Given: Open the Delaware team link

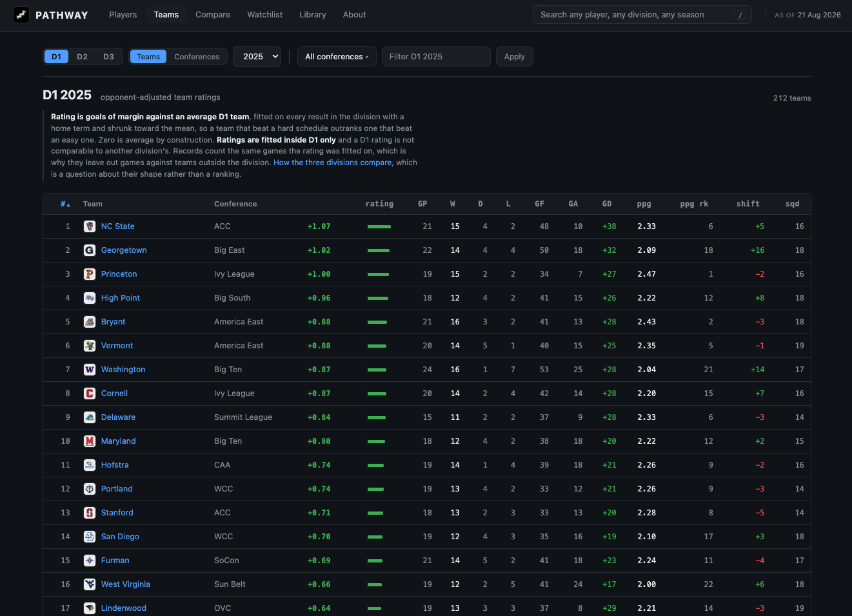Looking at the screenshot, I should (119, 417).
